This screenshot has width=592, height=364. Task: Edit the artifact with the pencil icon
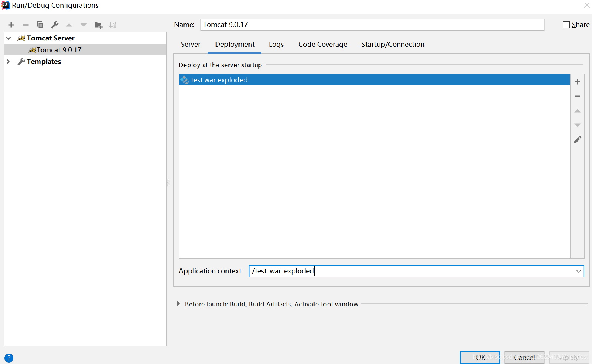[578, 140]
